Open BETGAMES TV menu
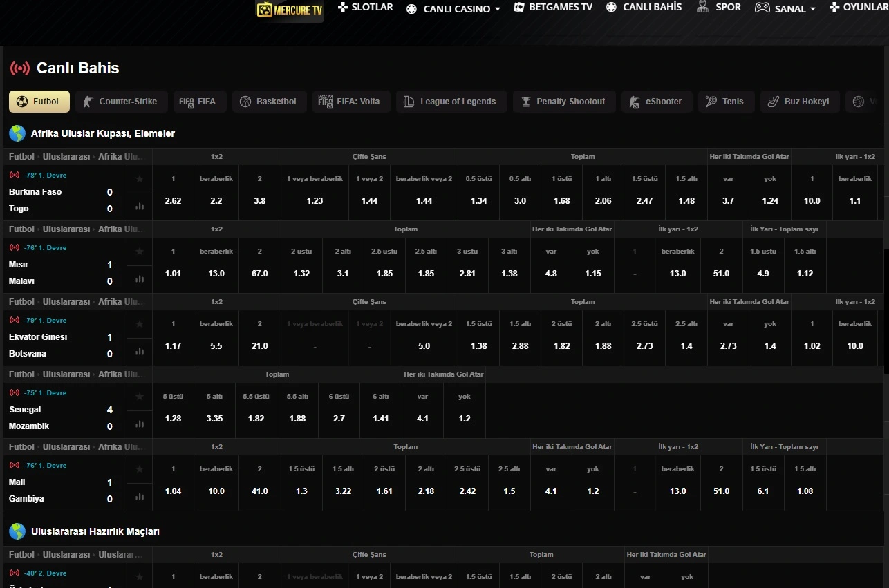The width and height of the screenshot is (889, 588). (x=553, y=8)
